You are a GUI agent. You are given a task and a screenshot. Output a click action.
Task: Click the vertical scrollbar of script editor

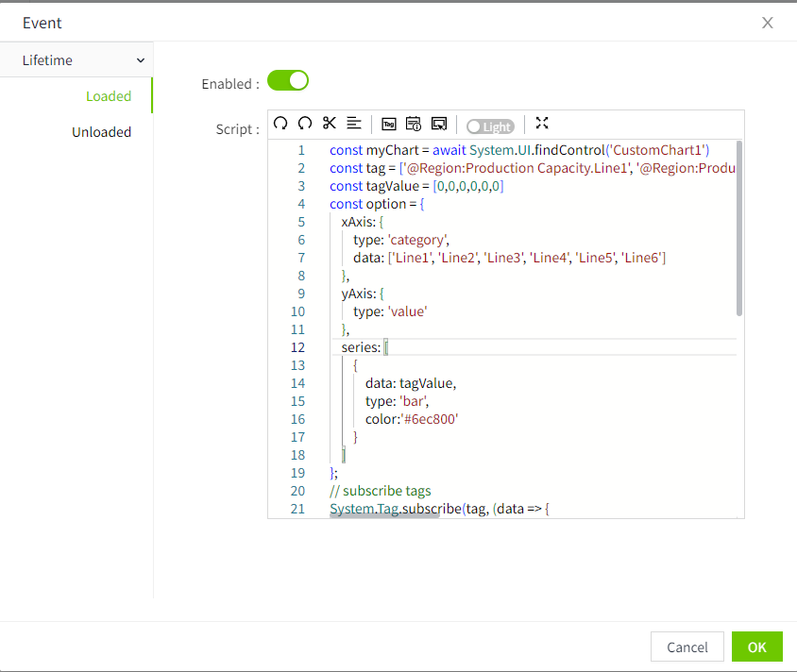click(739, 227)
